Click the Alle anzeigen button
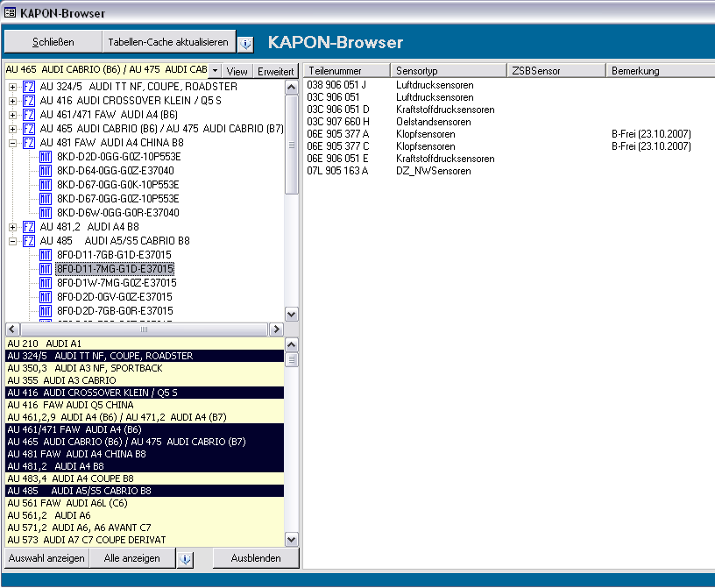 click(132, 558)
